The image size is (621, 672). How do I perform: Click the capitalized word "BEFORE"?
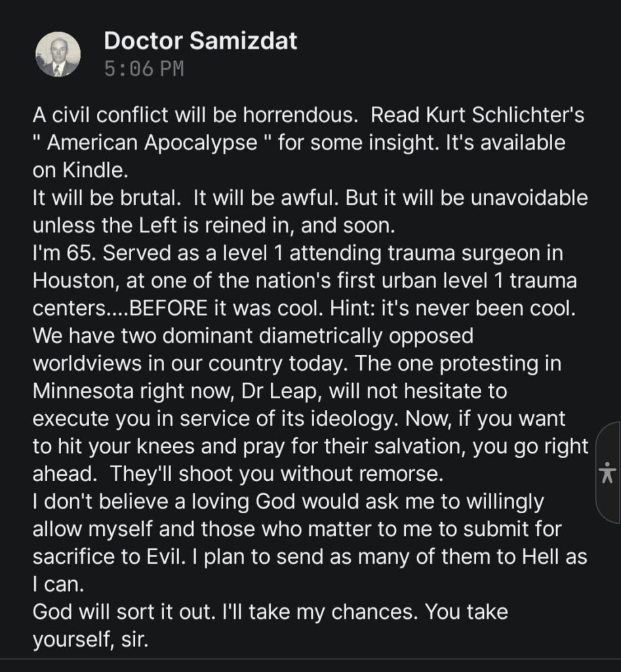coord(174,308)
